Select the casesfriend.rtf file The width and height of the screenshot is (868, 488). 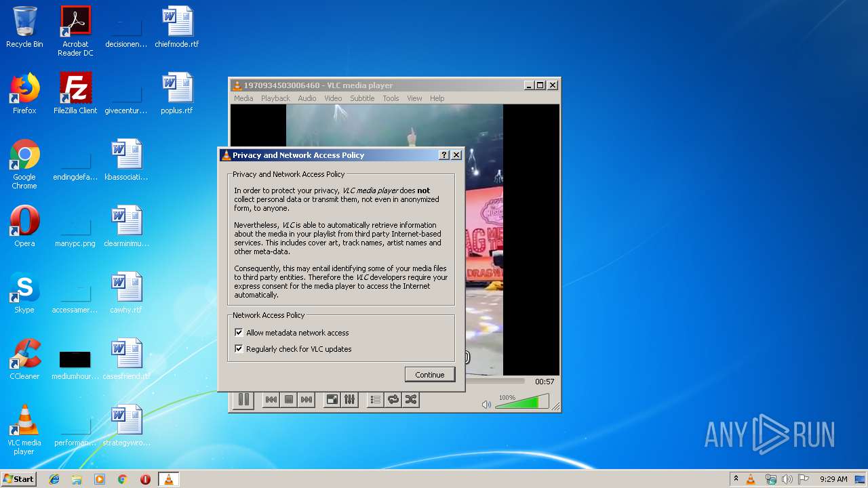[126, 359]
